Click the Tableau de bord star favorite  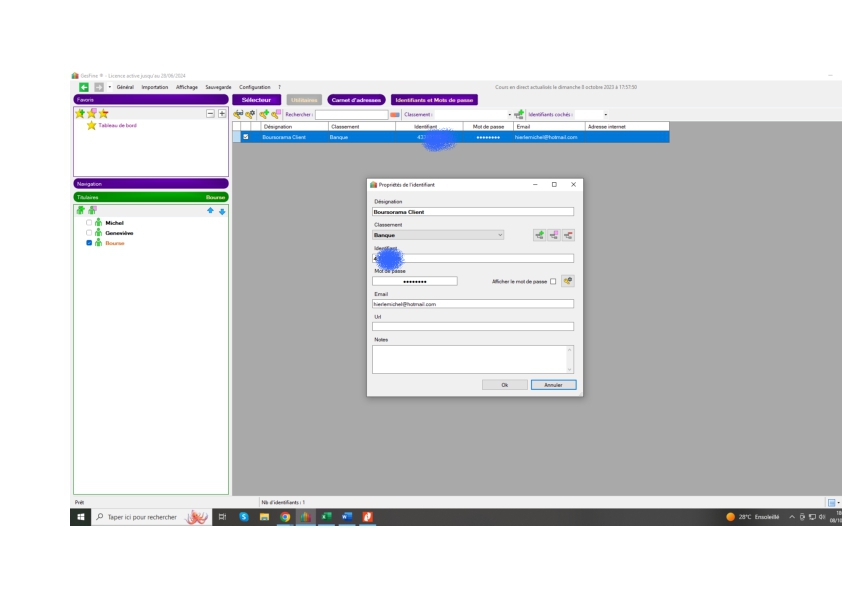point(92,125)
